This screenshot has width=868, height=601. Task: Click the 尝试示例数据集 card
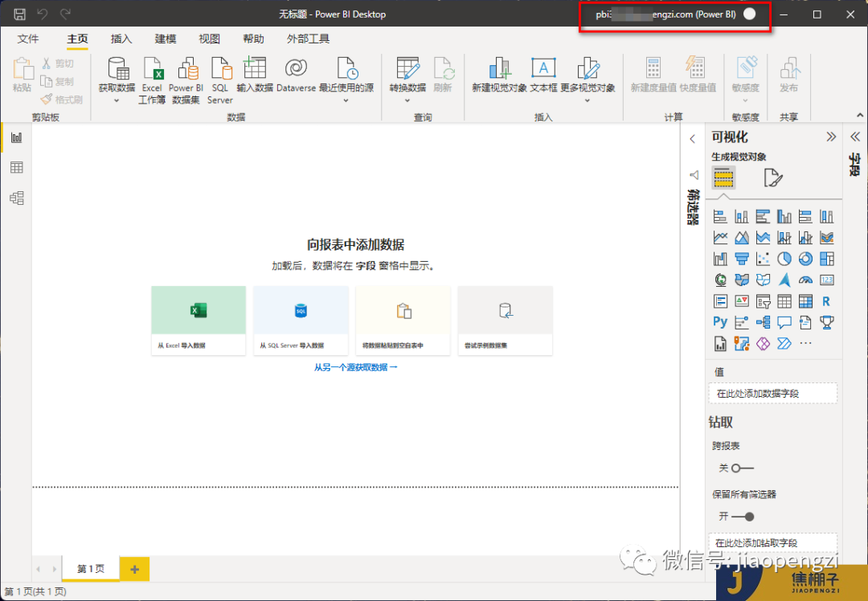[x=506, y=321]
